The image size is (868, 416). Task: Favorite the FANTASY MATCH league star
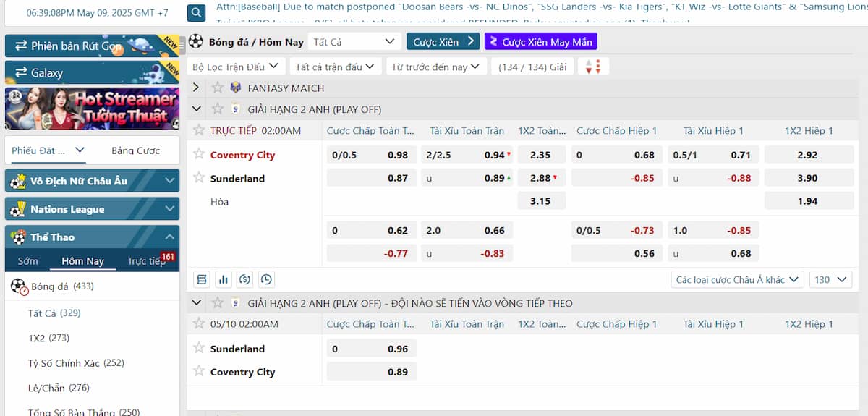click(218, 88)
